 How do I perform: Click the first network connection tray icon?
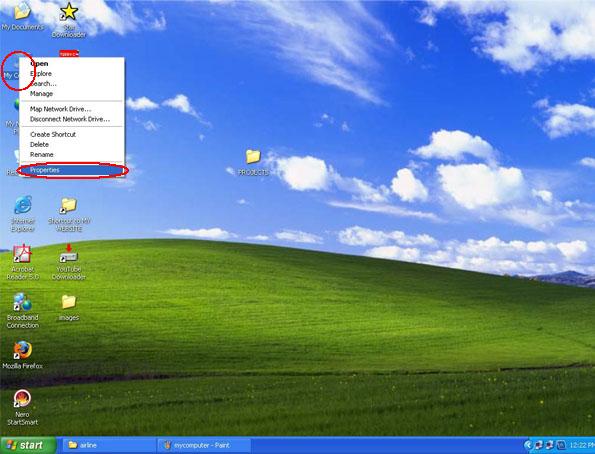[x=539, y=445]
